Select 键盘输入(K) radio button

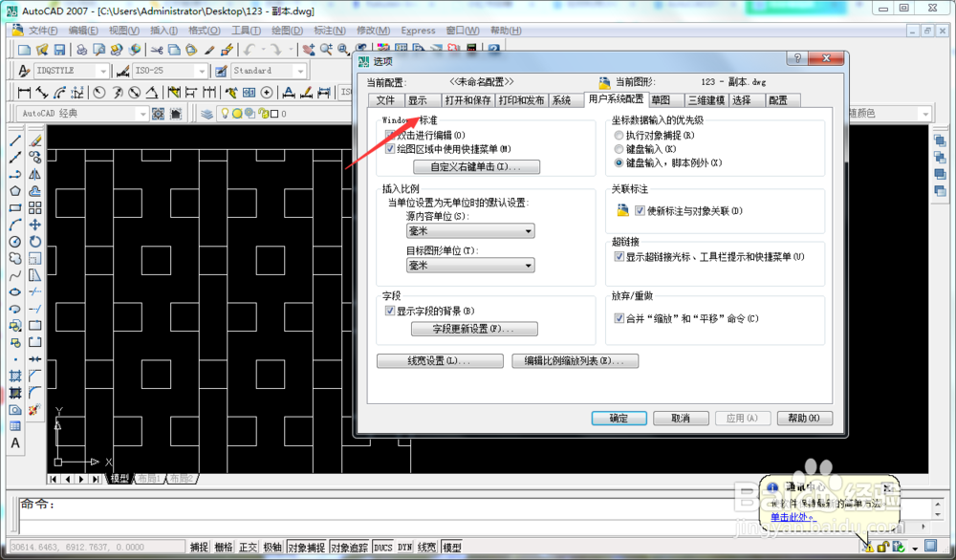click(619, 149)
